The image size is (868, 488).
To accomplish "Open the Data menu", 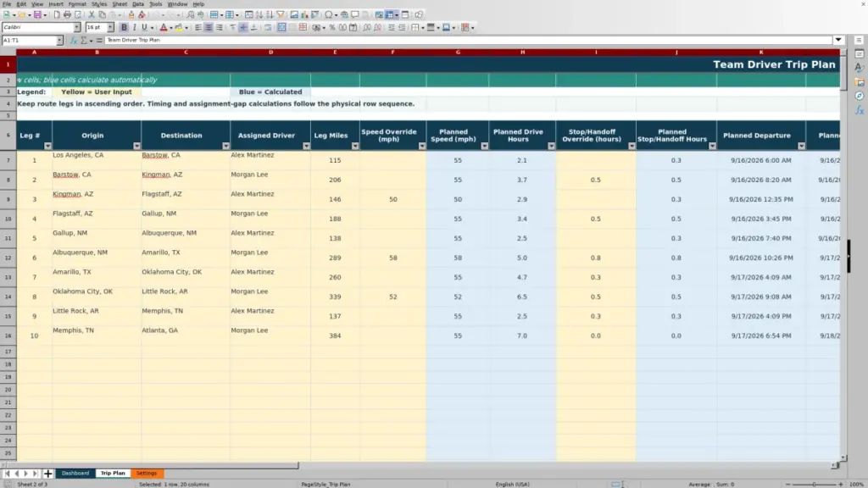I will pyautogui.click(x=138, y=4).
